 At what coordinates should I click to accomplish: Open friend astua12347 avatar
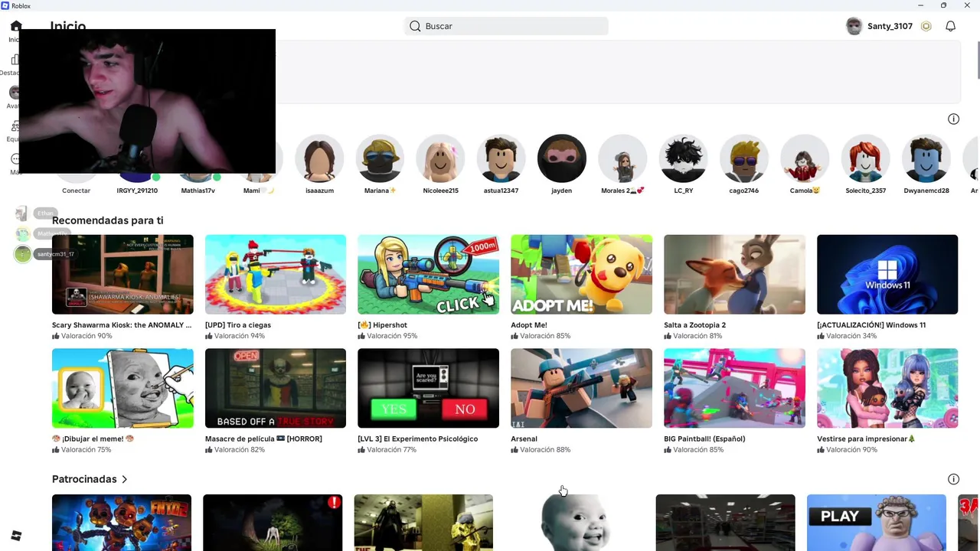[501, 158]
